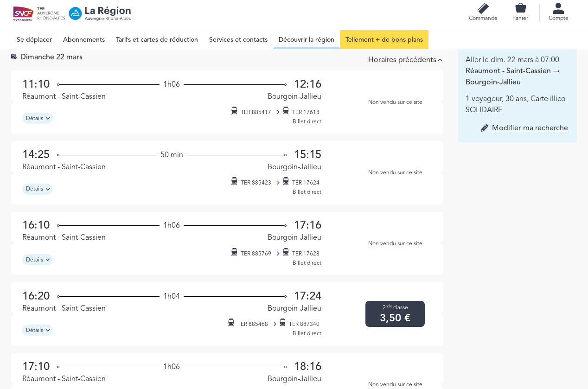This screenshot has width=588, height=389.
Task: Select the 3,50 € 2nde classe fare
Action: [x=395, y=314]
